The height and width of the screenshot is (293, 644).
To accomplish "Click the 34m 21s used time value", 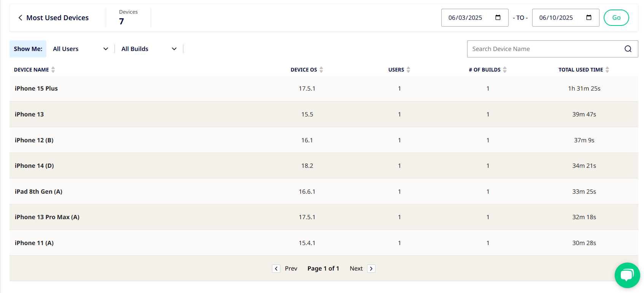I will click(584, 166).
